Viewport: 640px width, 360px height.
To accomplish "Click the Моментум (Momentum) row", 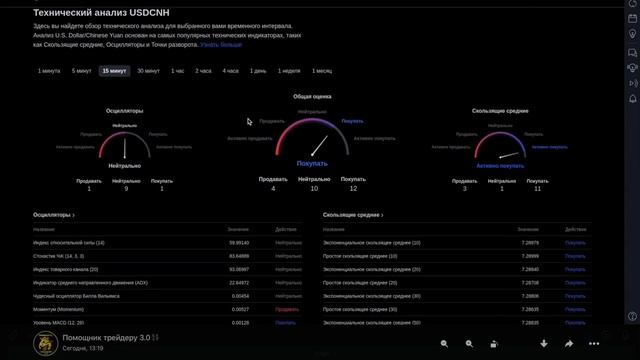I will point(167,309).
